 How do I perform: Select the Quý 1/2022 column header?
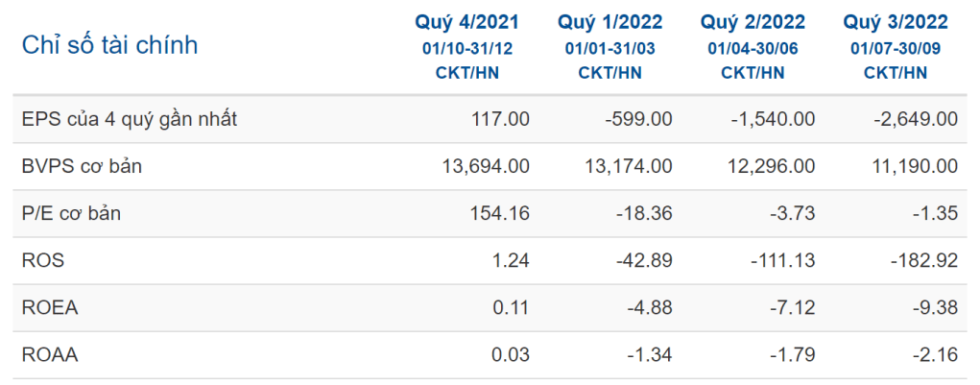(x=610, y=22)
